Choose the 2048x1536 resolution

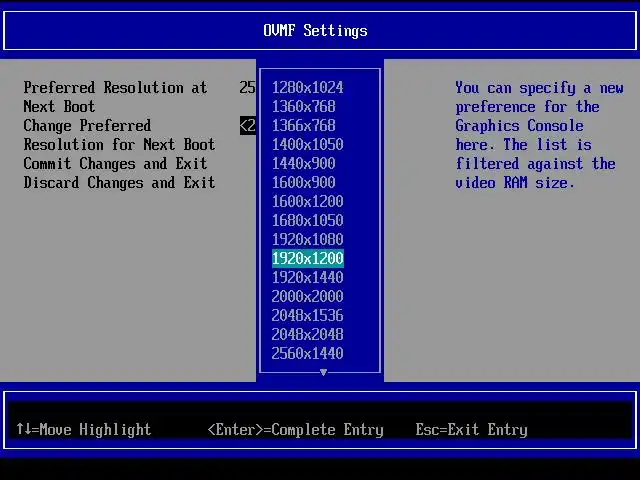click(308, 316)
